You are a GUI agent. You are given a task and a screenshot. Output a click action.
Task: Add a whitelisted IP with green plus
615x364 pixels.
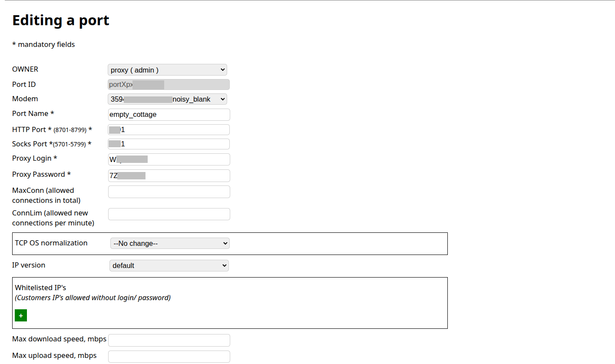coord(21,315)
